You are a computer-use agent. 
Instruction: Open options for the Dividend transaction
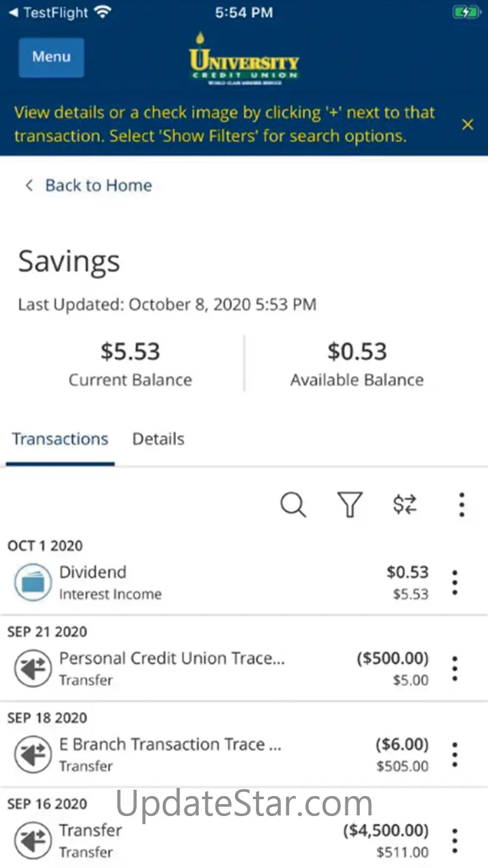coord(455,583)
